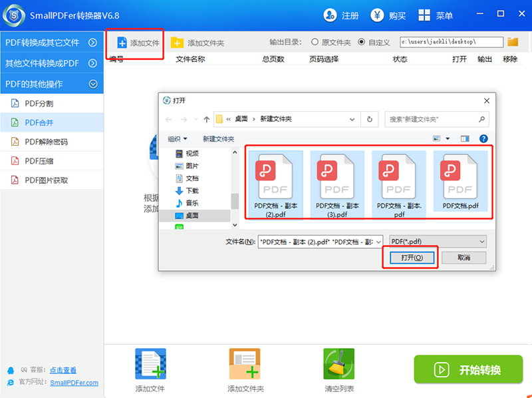Open recent locations dropdown arrow
Viewport: 532px width, 398px height.
196,119
